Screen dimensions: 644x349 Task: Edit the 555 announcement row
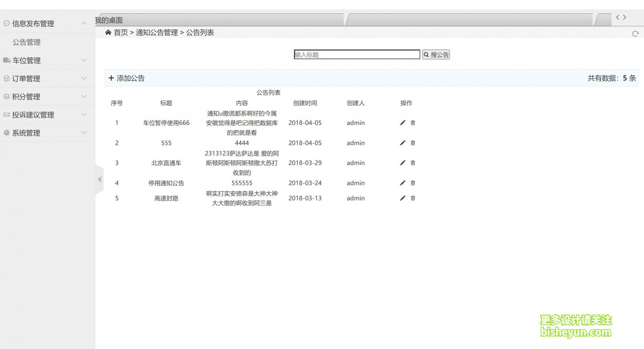(x=403, y=143)
